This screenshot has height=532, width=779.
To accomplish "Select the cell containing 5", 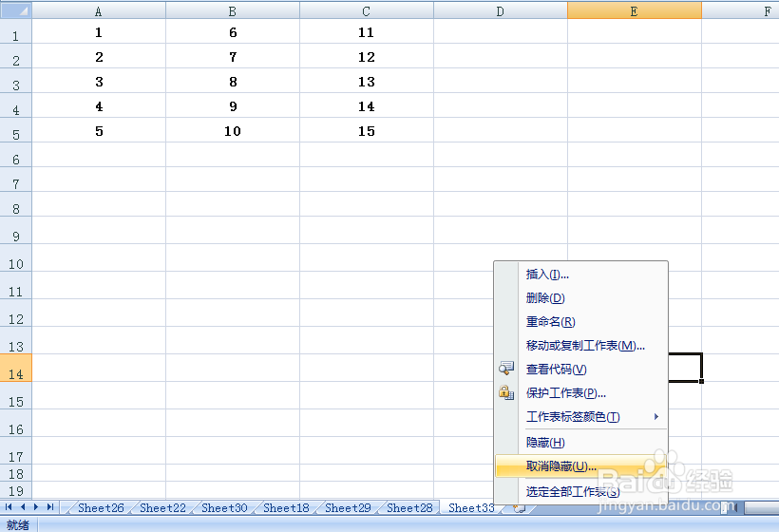I will coord(99,130).
